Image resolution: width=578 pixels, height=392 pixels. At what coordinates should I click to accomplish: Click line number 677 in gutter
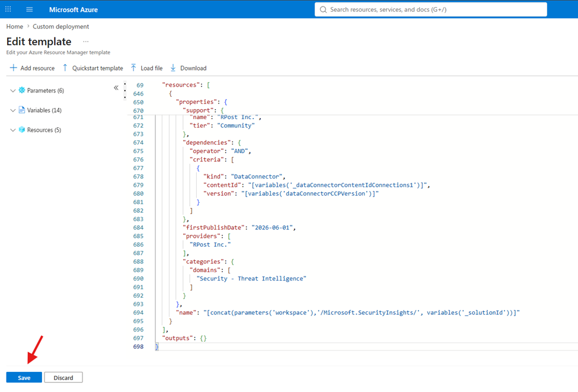138,168
